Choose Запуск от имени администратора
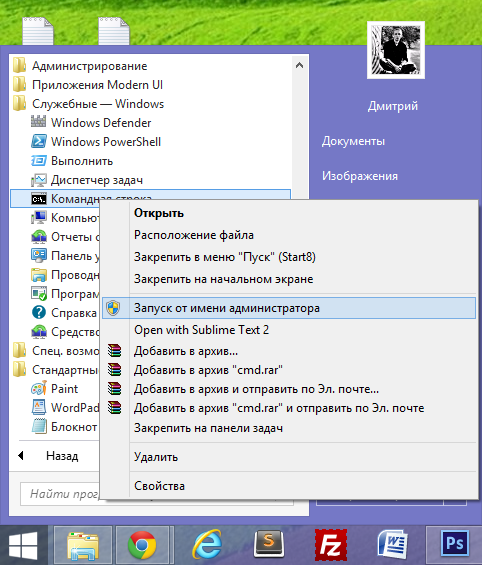482x565 pixels. click(289, 308)
